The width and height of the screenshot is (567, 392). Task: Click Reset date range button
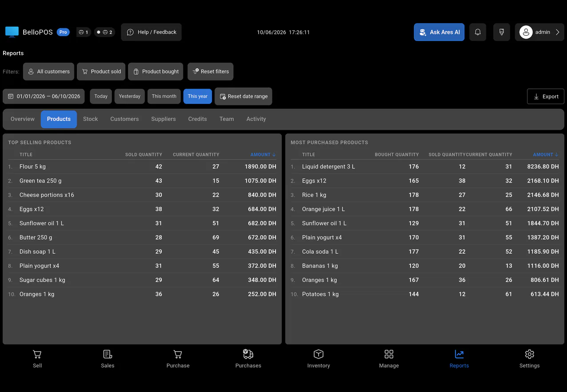(244, 96)
